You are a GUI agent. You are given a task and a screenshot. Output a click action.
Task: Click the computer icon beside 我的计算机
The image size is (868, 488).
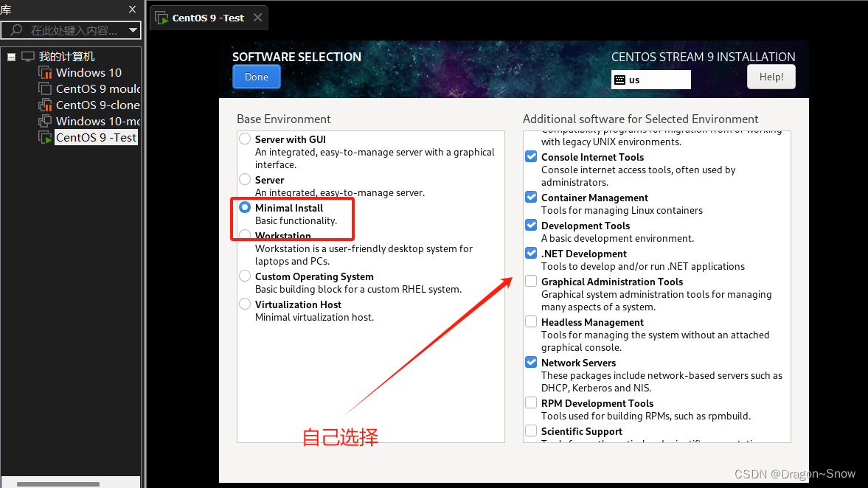[x=28, y=57]
